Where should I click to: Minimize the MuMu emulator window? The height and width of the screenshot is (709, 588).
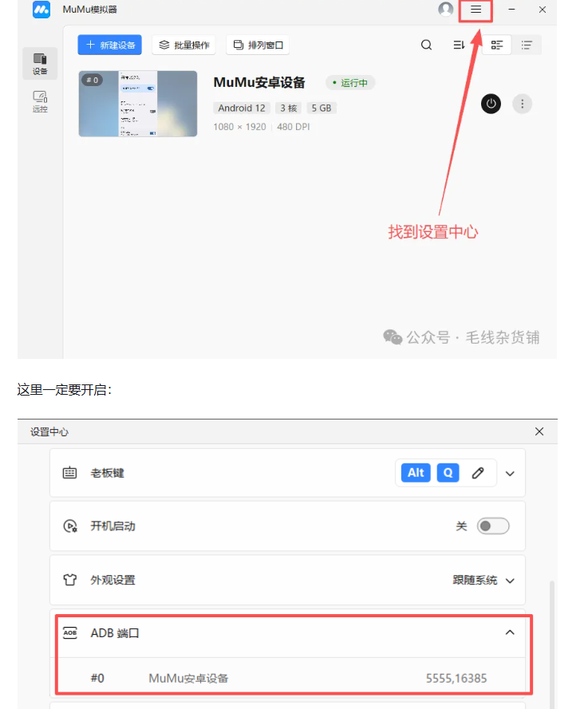point(511,10)
